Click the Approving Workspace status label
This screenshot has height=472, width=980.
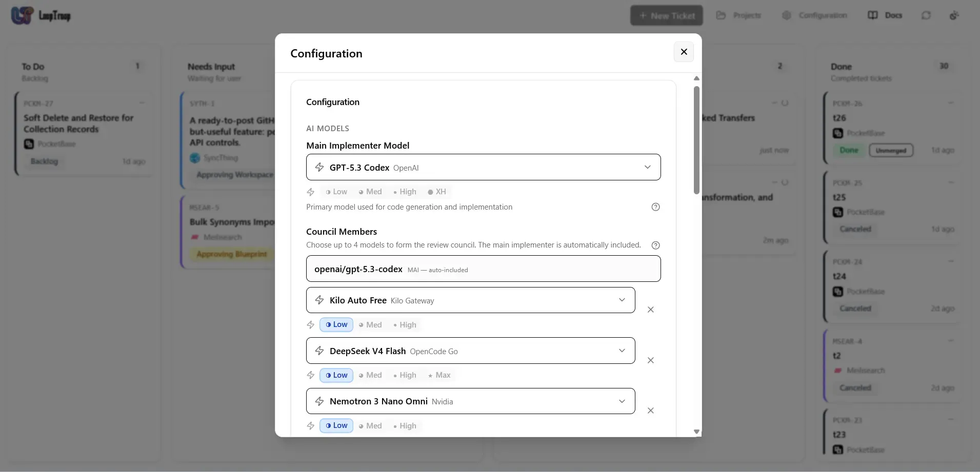pyautogui.click(x=235, y=175)
